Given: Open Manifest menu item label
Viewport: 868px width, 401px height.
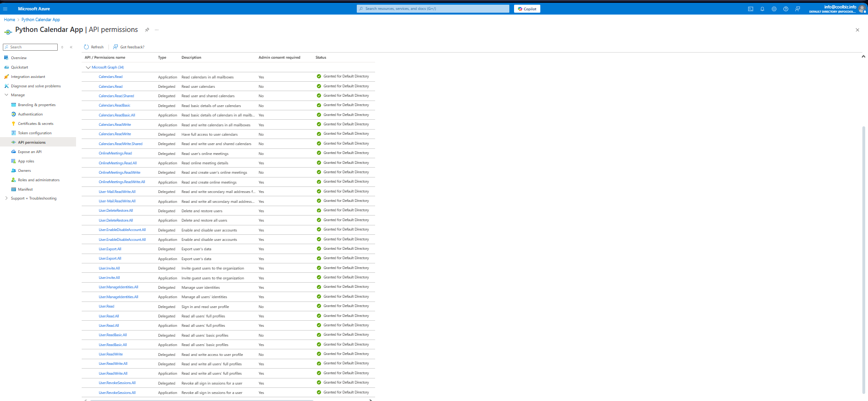Looking at the screenshot, I should pyautogui.click(x=25, y=189).
